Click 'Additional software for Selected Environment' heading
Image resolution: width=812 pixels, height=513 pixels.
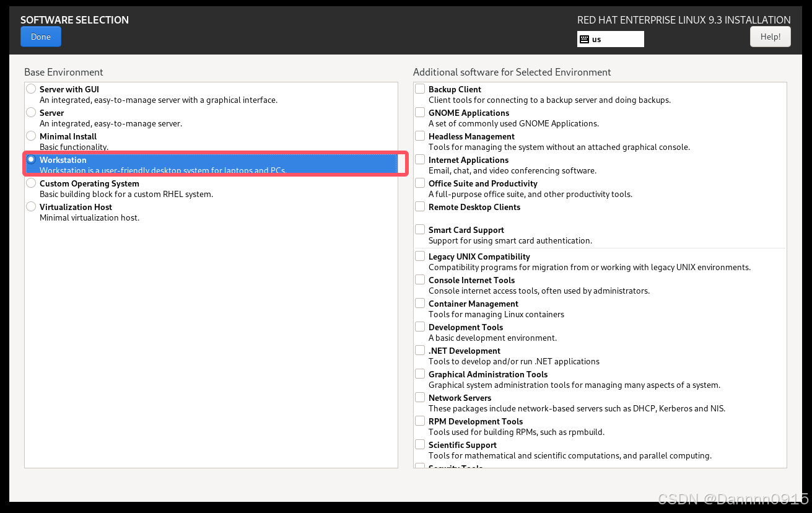point(512,72)
